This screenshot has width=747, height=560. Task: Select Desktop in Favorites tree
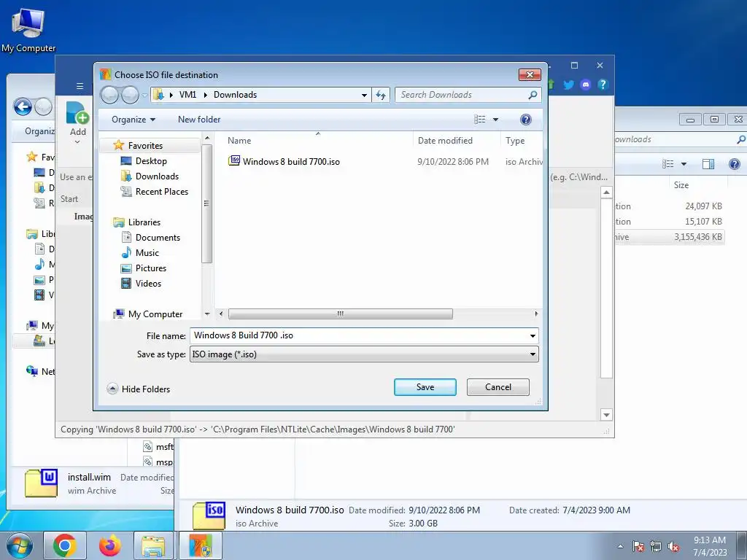click(151, 161)
